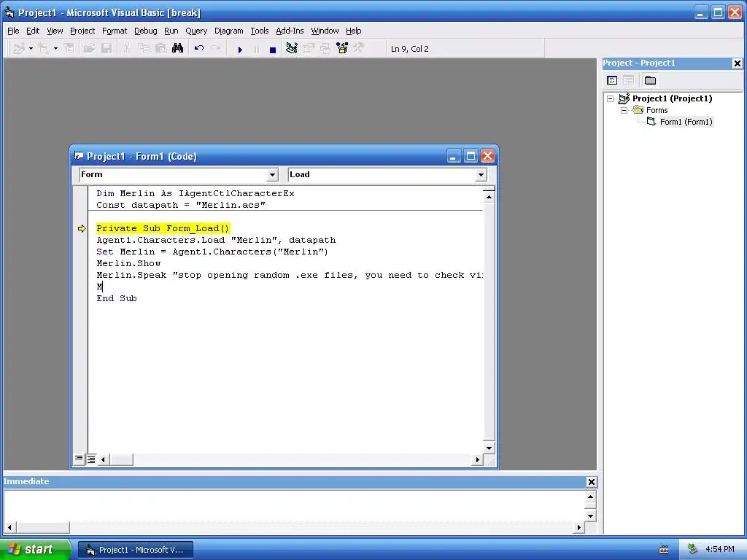The height and width of the screenshot is (560, 747).
Task: Open the Add Form dropdown arrow
Action: 55,49
